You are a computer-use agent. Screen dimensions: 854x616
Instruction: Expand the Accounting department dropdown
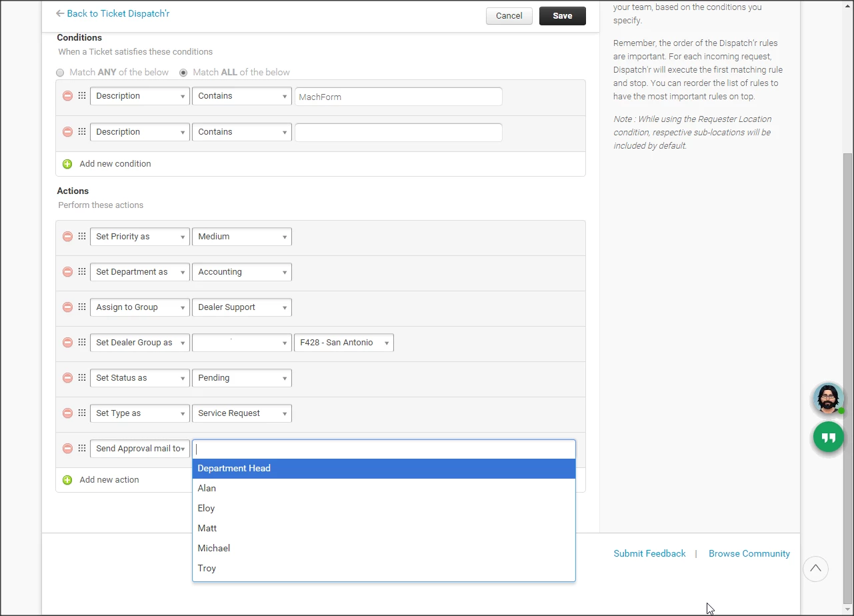click(x=242, y=272)
